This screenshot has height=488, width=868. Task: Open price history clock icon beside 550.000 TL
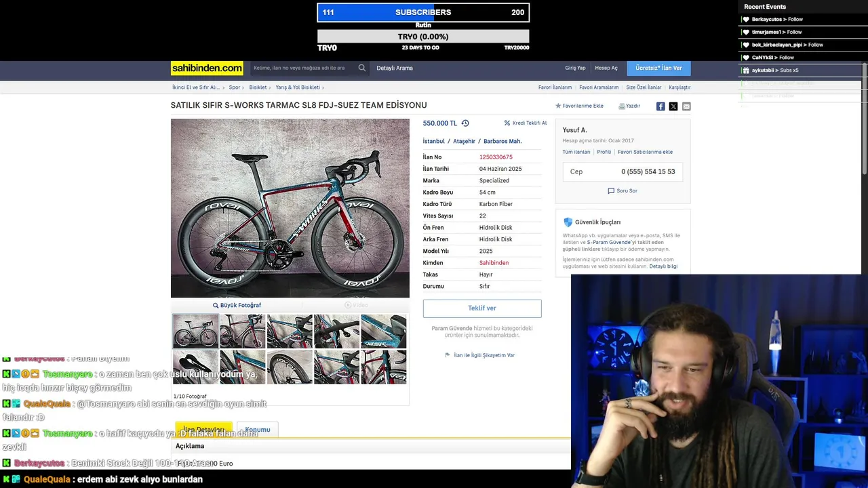[465, 123]
